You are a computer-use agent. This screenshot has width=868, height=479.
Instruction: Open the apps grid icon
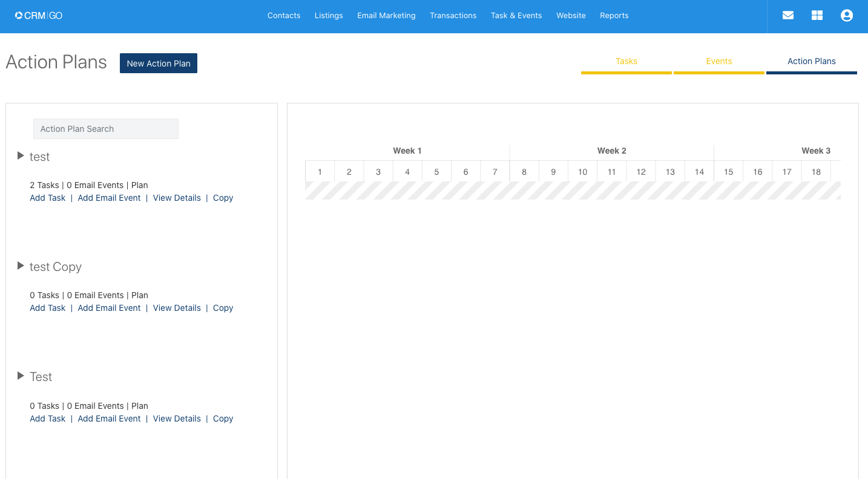click(x=817, y=15)
